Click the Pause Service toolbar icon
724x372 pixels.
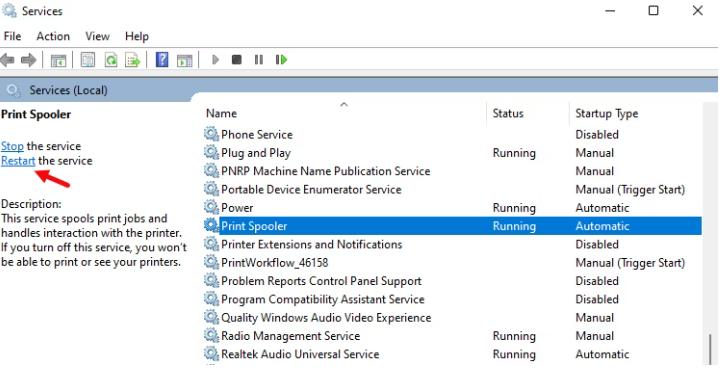[x=259, y=60]
